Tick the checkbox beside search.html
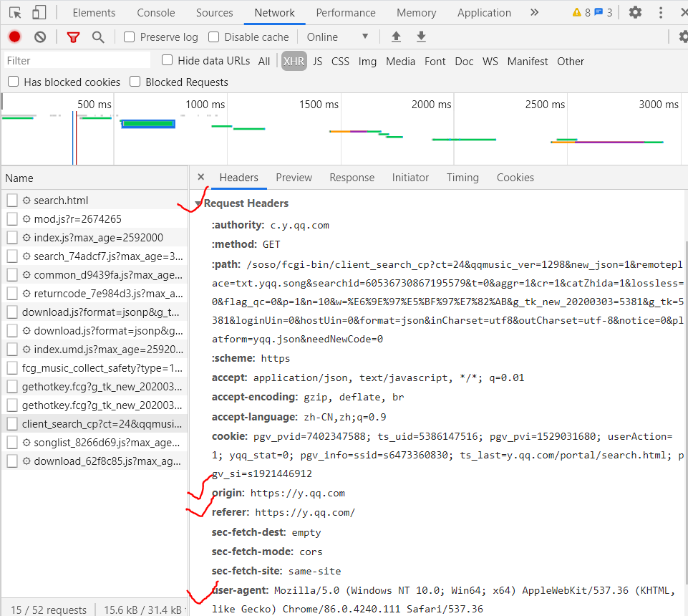This screenshot has height=616, width=688. pos(12,201)
